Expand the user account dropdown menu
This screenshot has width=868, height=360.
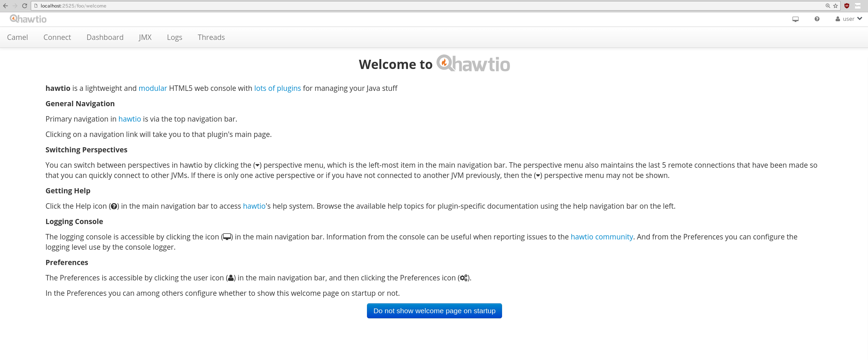849,19
